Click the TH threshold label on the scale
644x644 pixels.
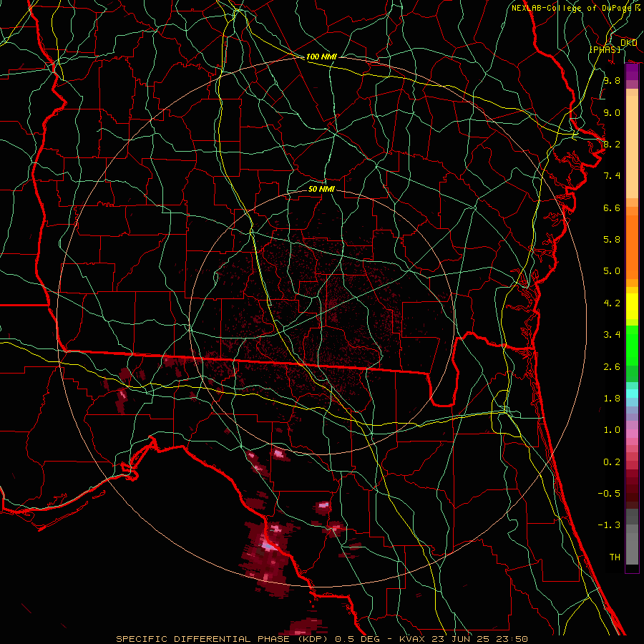(x=615, y=557)
